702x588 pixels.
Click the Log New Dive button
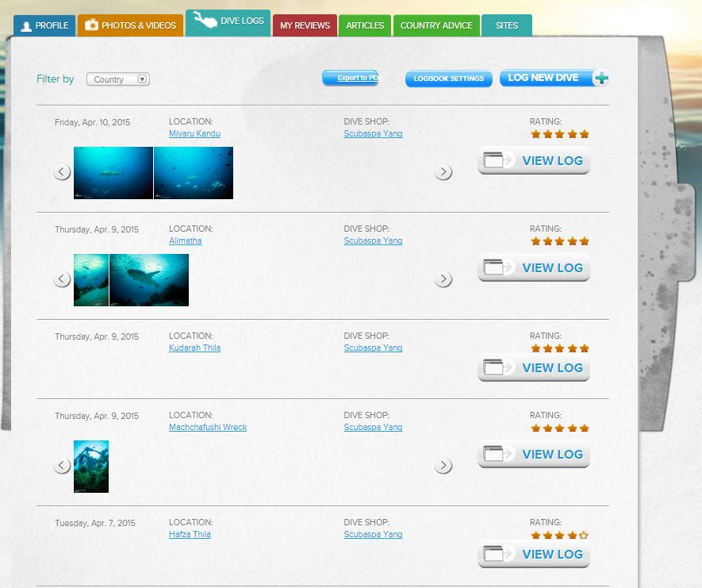[554, 78]
